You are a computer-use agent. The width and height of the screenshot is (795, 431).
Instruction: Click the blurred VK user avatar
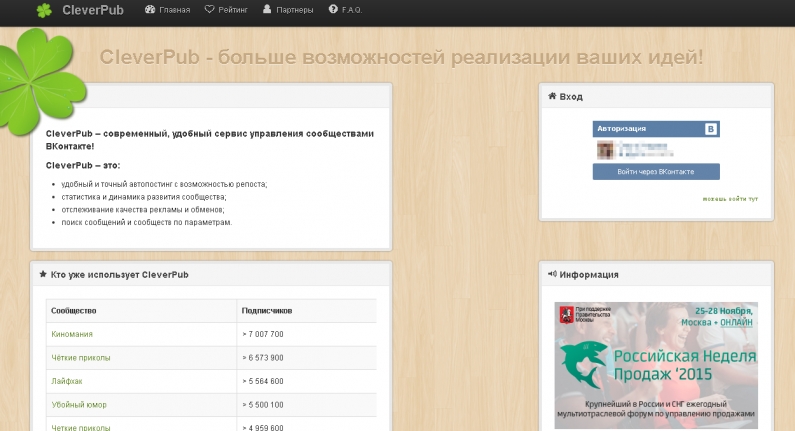pos(605,150)
